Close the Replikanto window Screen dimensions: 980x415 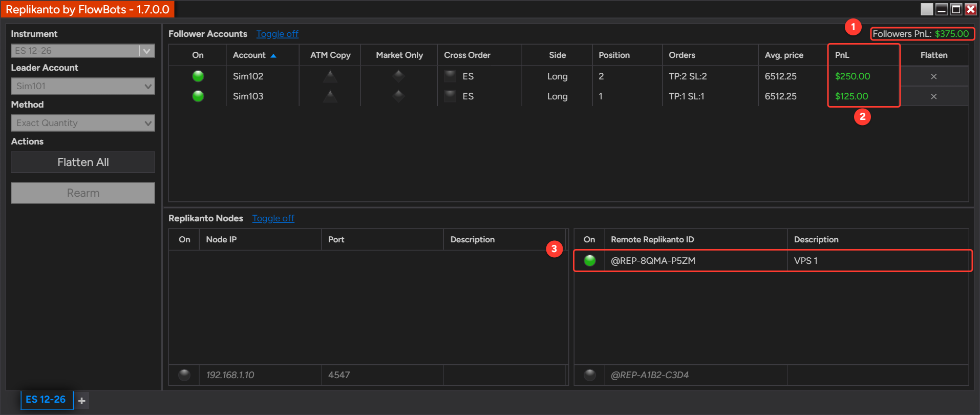point(971,9)
